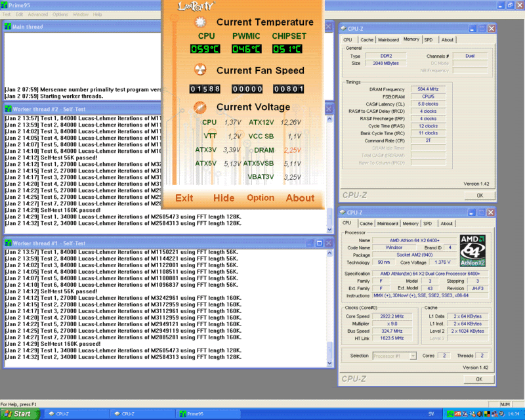
Task: Open the Windows Start menu
Action: click(20, 414)
